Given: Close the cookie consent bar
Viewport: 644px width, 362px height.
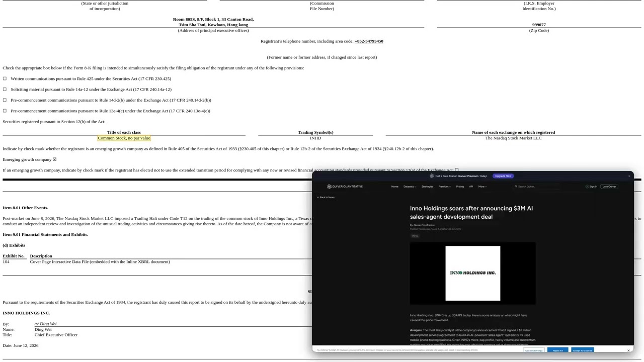Looking at the screenshot, I should pos(628,350).
